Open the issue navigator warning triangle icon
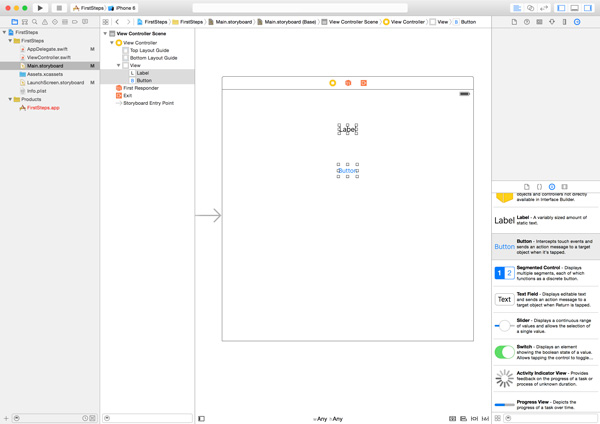This screenshot has height=424, width=600. point(45,22)
